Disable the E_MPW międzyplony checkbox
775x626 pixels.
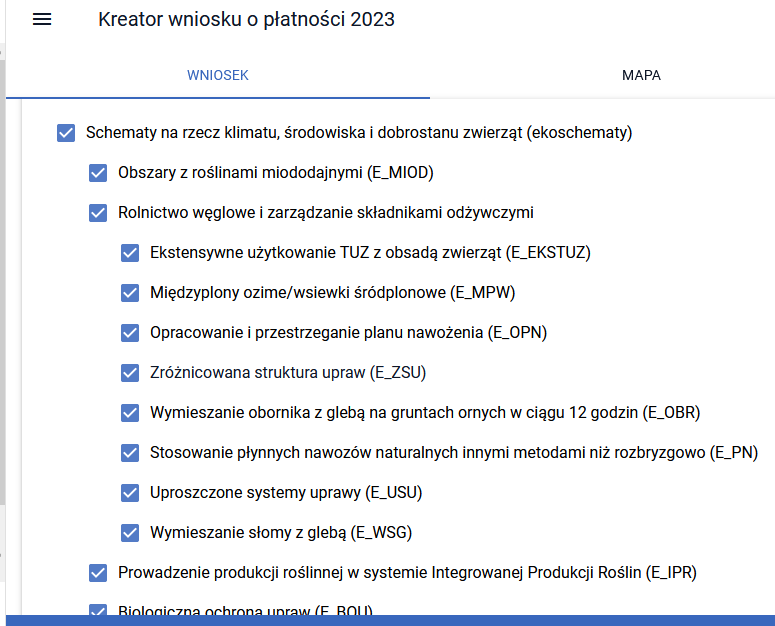(x=130, y=292)
